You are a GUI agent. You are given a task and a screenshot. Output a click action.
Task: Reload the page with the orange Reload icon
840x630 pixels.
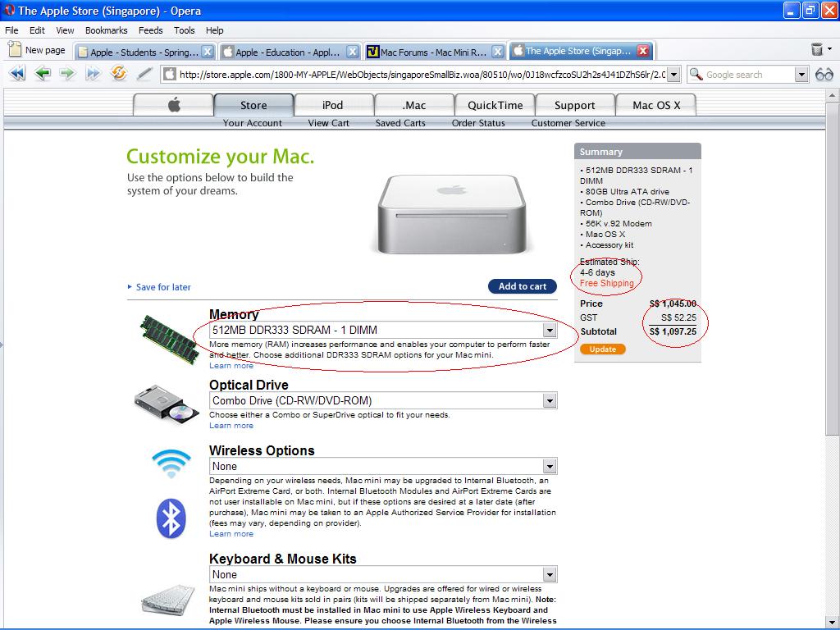tap(118, 73)
